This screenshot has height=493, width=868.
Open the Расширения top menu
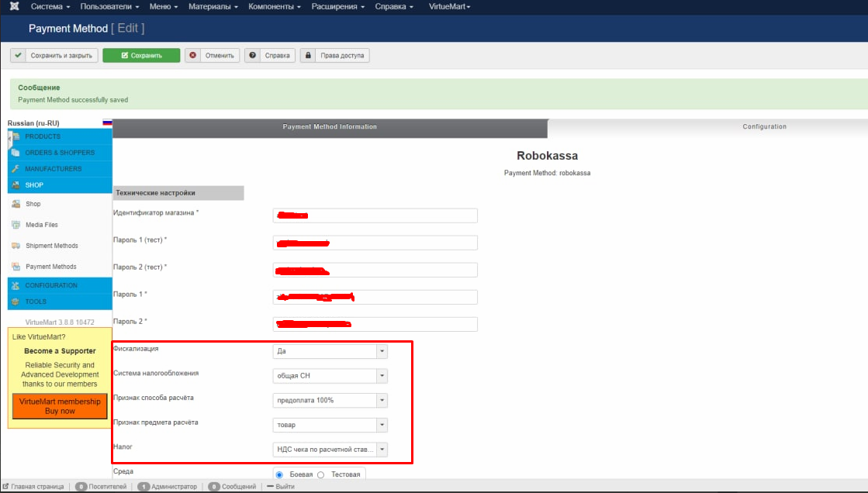[337, 7]
